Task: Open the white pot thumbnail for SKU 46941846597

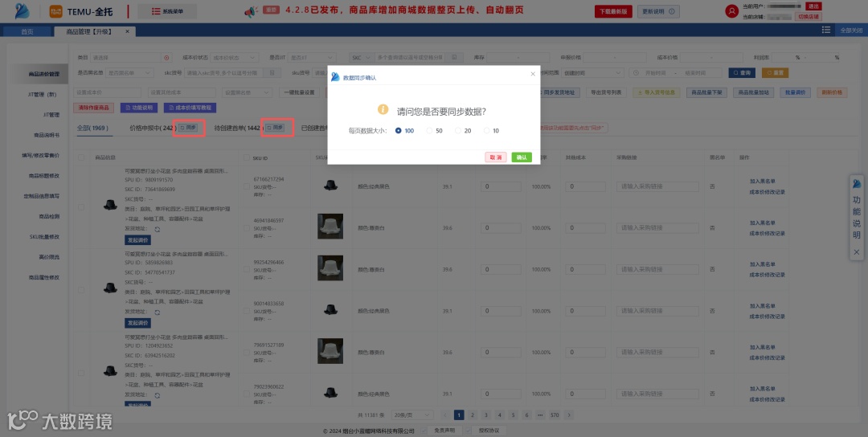Action: (330, 227)
